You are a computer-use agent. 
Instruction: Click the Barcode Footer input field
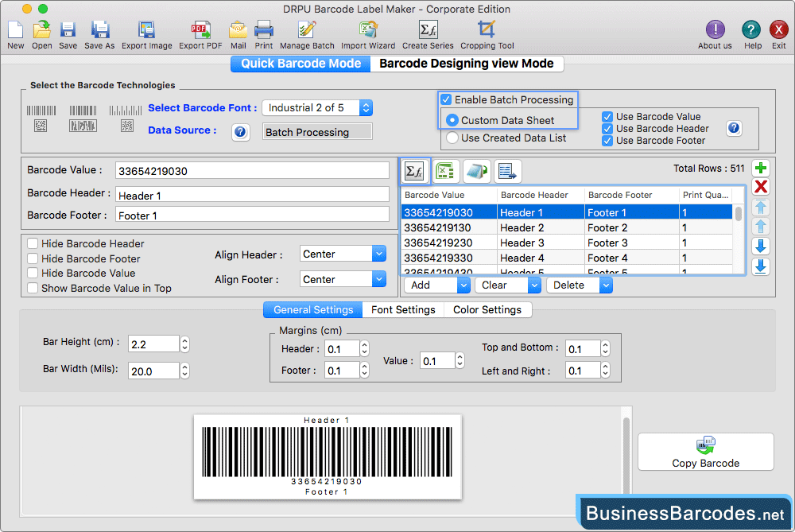252,215
